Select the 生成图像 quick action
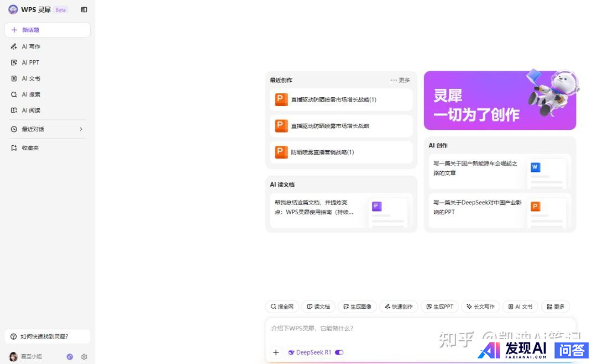This screenshot has height=364, width=597. [357, 307]
